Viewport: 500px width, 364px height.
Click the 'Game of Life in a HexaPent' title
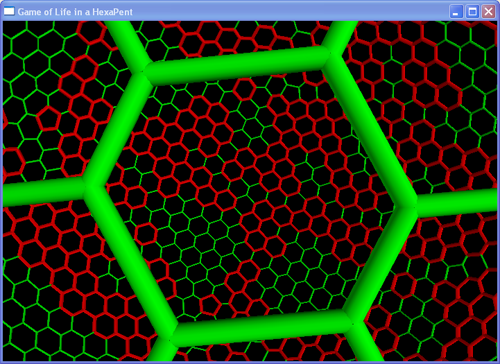tap(75, 12)
